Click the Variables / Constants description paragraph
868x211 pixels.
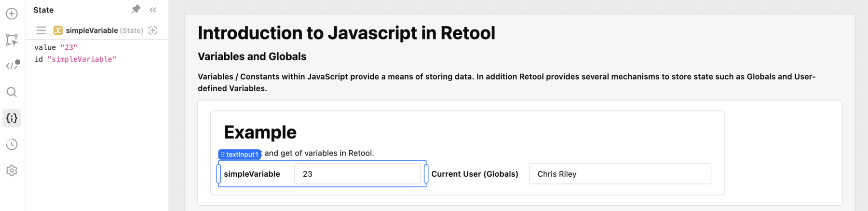coord(506,83)
